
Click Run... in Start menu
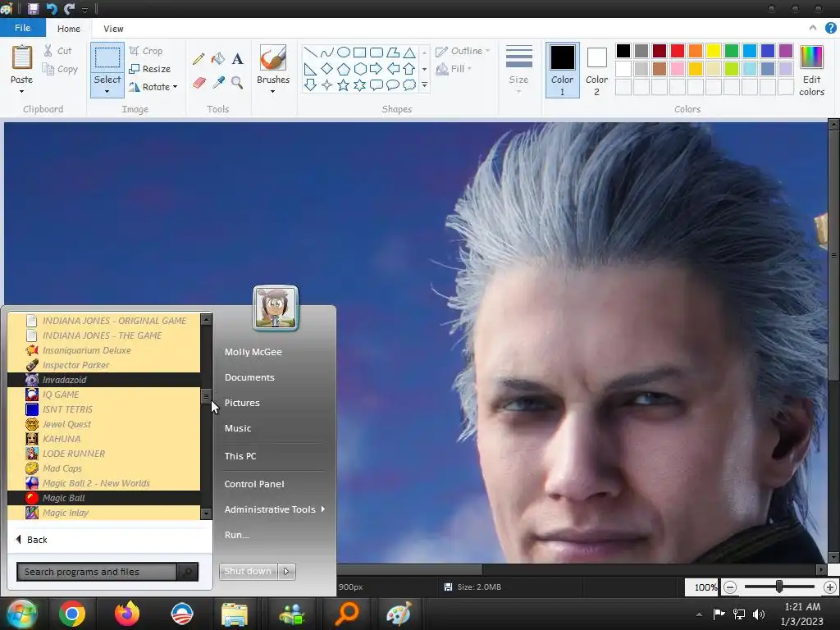[x=237, y=535]
